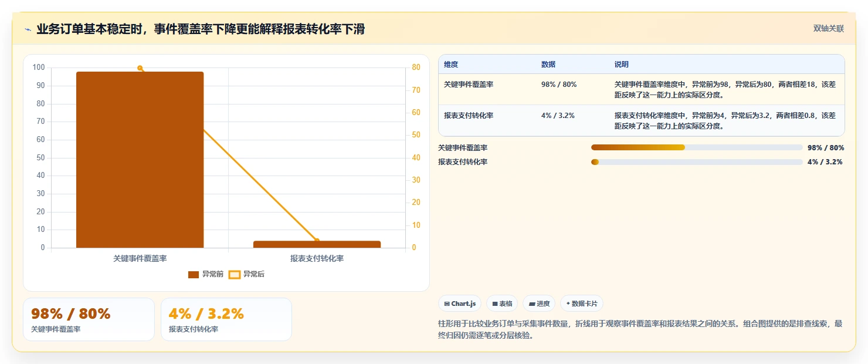This screenshot has height=364, width=868.
Task: Click the icon inside the 表格 chip
Action: [495, 304]
